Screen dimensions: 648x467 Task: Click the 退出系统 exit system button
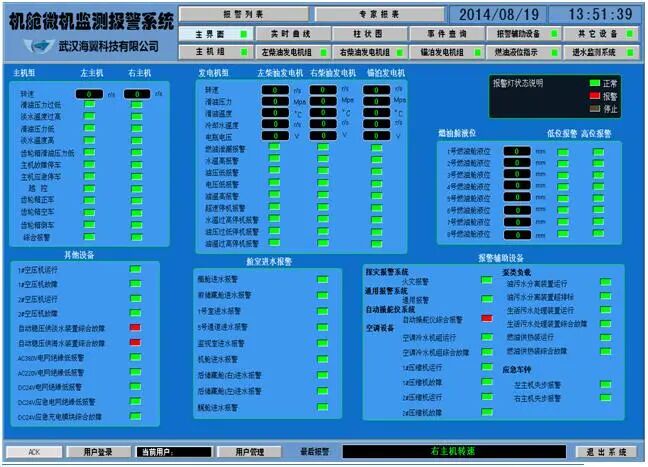point(607,452)
